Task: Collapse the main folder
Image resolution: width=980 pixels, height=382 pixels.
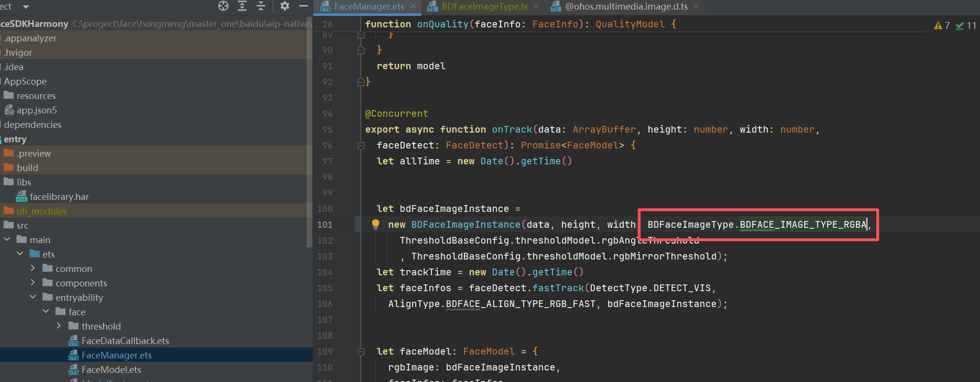Action: [7, 239]
